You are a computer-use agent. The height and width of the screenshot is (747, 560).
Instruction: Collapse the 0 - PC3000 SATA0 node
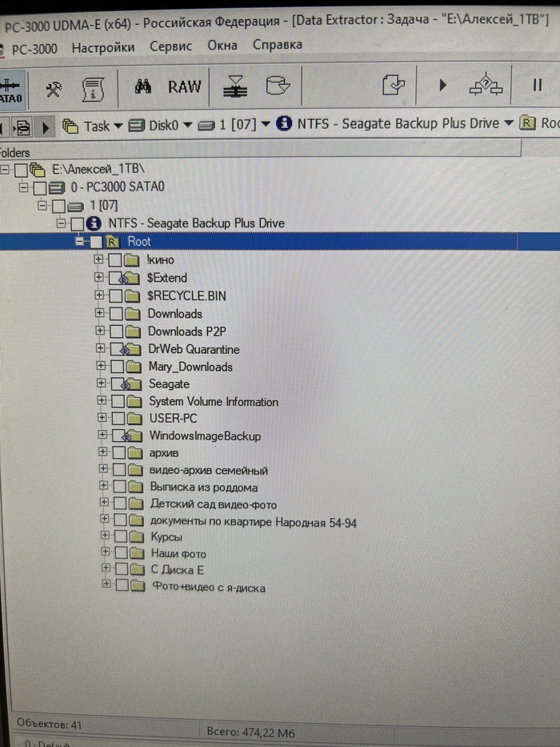point(23,187)
